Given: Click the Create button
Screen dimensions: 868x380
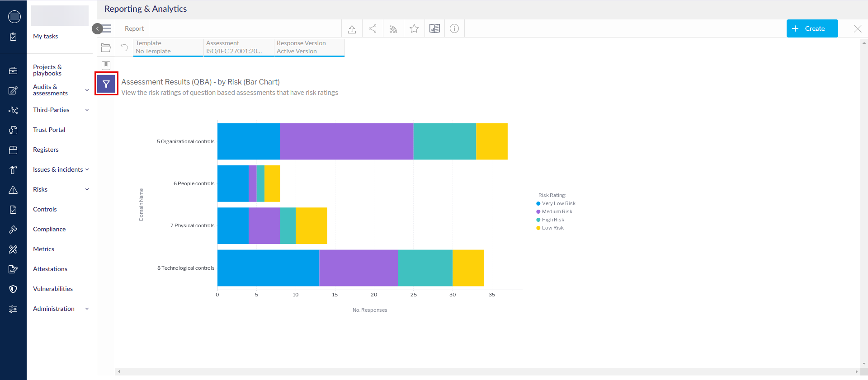Looking at the screenshot, I should point(812,28).
